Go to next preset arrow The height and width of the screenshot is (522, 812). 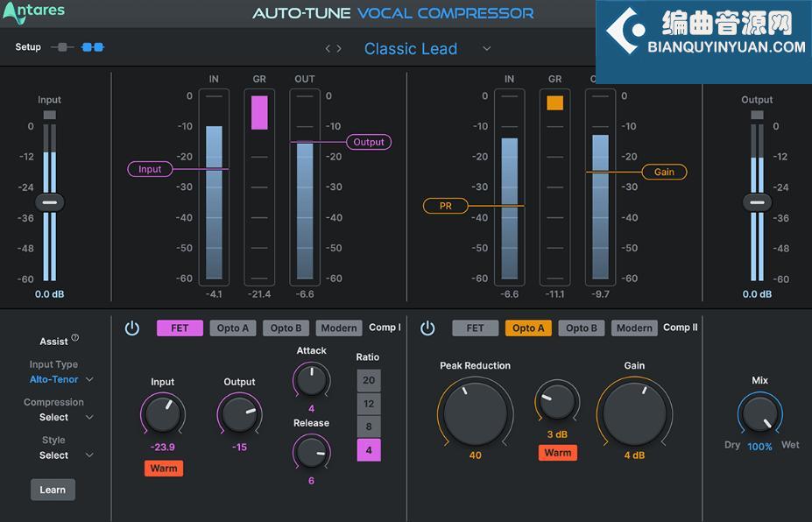point(339,49)
